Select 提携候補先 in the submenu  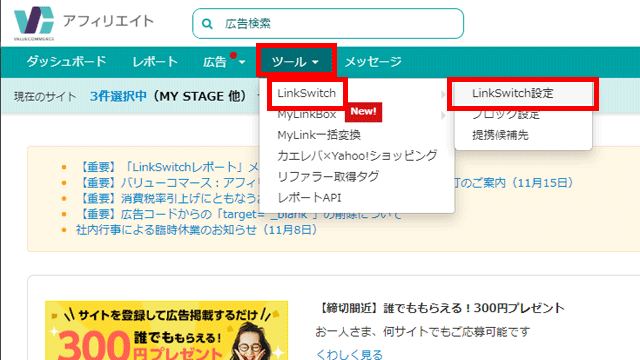coord(500,135)
